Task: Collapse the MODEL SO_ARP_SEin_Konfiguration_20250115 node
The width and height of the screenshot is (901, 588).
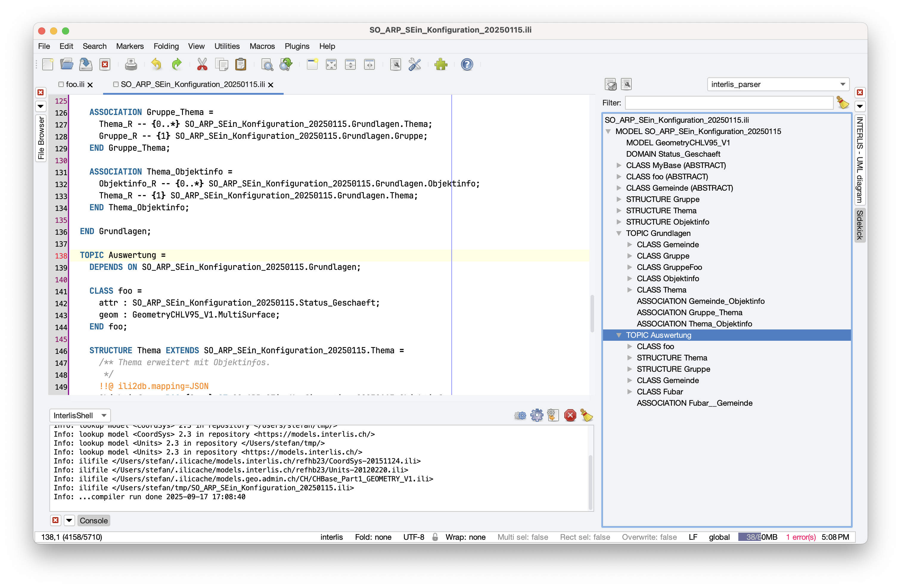Action: click(608, 132)
